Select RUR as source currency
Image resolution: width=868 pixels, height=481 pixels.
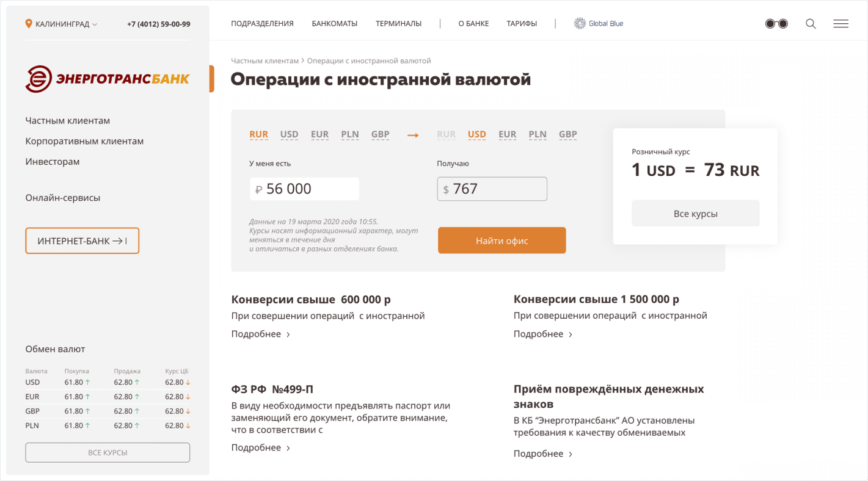259,134
